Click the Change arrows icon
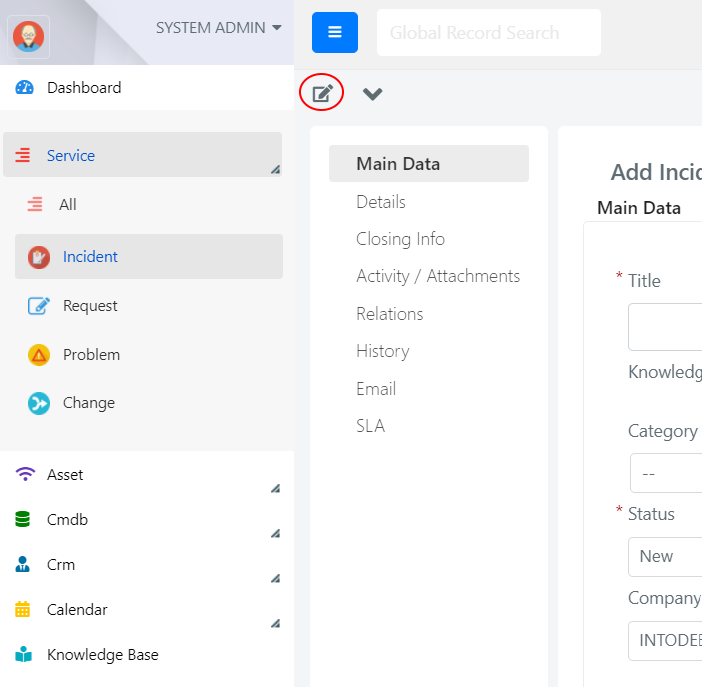 coord(39,404)
